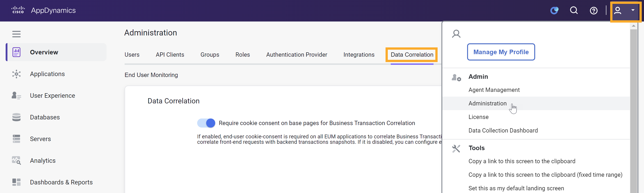The image size is (644, 193).
Task: Switch to the Roles tab
Action: point(242,55)
